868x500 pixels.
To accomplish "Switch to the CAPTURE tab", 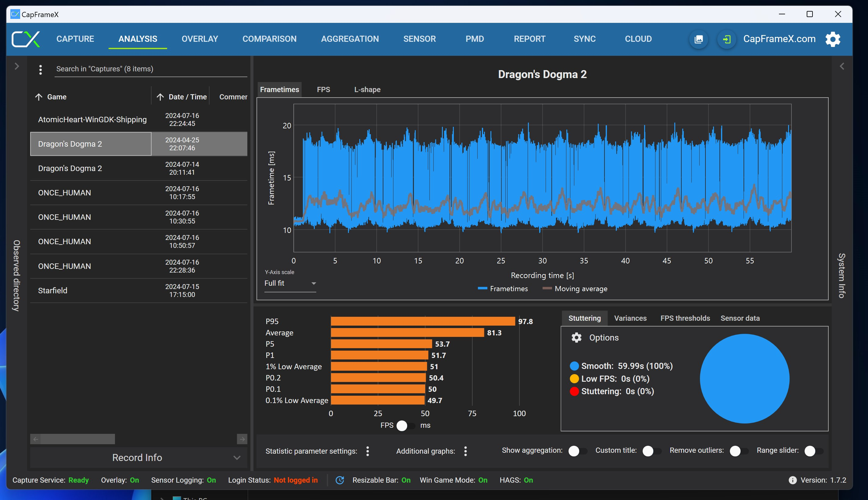I will 75,39.
